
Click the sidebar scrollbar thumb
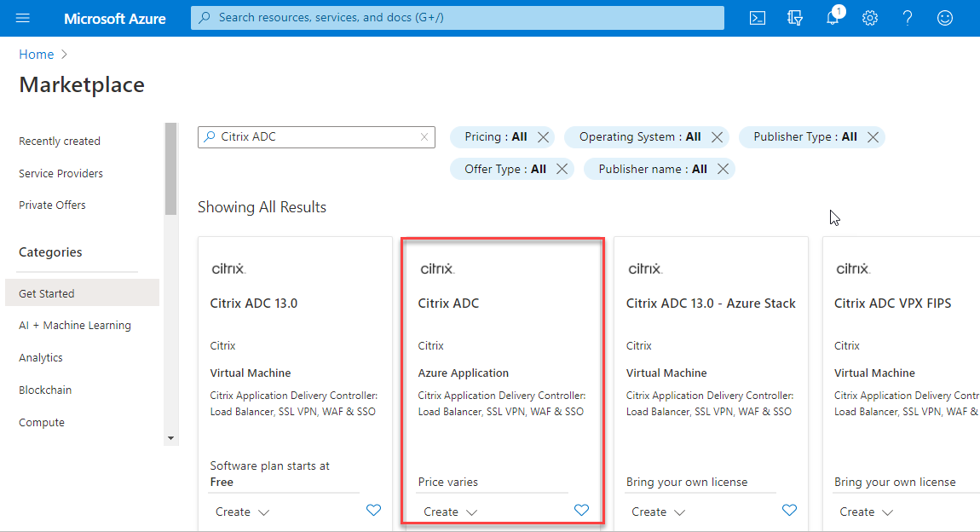click(x=170, y=169)
